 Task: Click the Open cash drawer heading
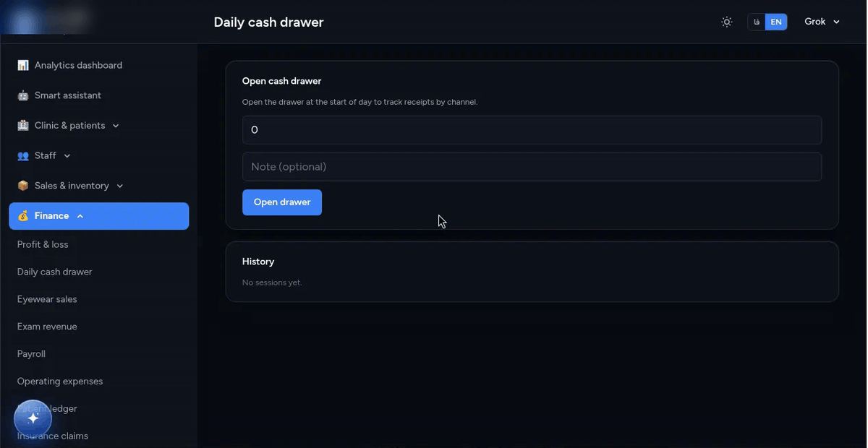click(x=281, y=81)
